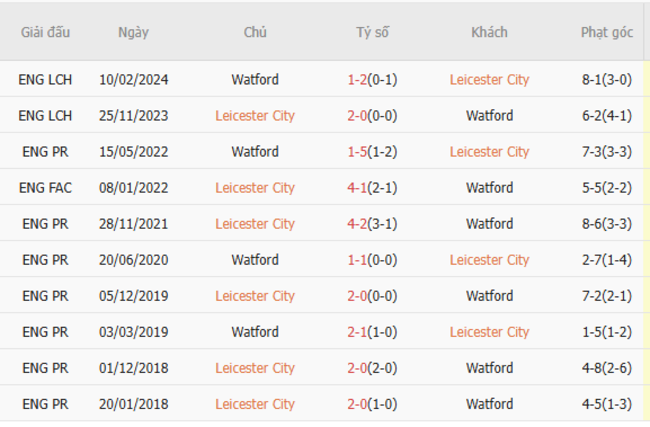Click Leicester City in the 25/11/2023 row
The width and height of the screenshot is (650, 427).
tap(255, 115)
